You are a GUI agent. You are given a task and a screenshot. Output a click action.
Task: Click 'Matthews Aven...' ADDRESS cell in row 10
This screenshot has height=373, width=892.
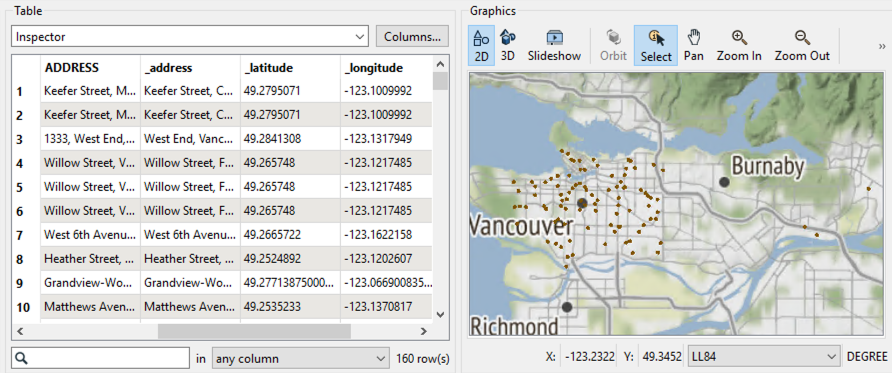tap(90, 307)
